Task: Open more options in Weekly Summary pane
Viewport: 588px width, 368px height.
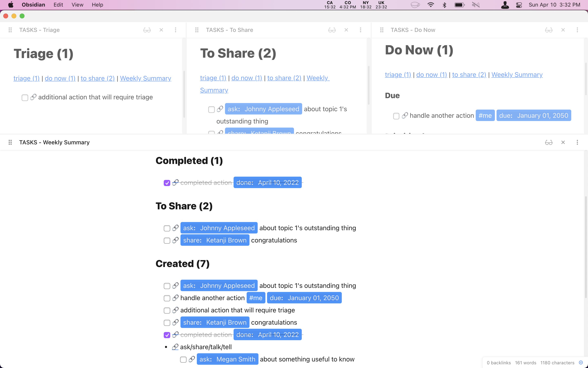Action: pos(577,142)
